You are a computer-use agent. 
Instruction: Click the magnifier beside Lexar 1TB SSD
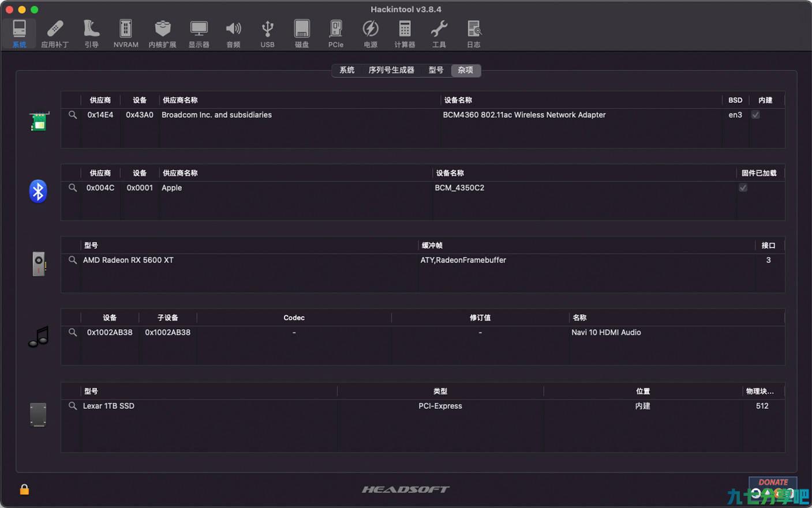(73, 406)
